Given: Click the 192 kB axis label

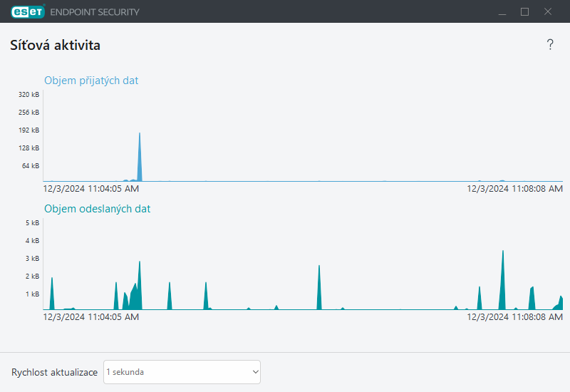Looking at the screenshot, I should (x=29, y=130).
